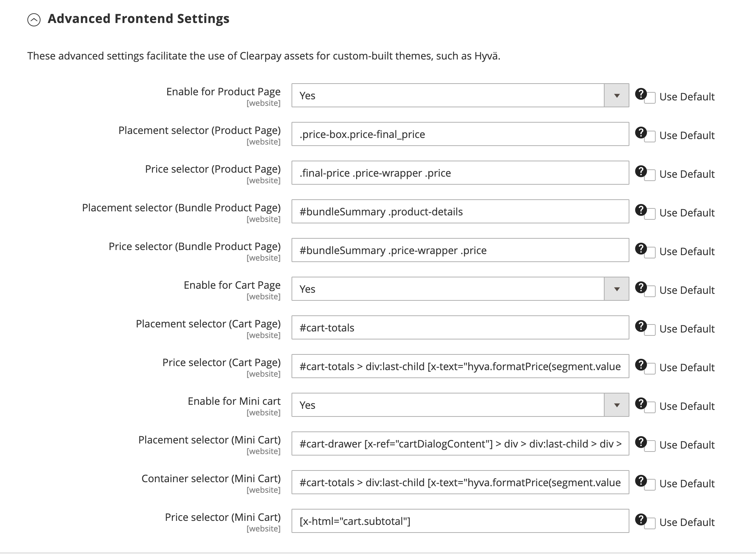This screenshot has width=756, height=557.
Task: Open the Enable for Cart Page dropdown
Action: (x=616, y=289)
